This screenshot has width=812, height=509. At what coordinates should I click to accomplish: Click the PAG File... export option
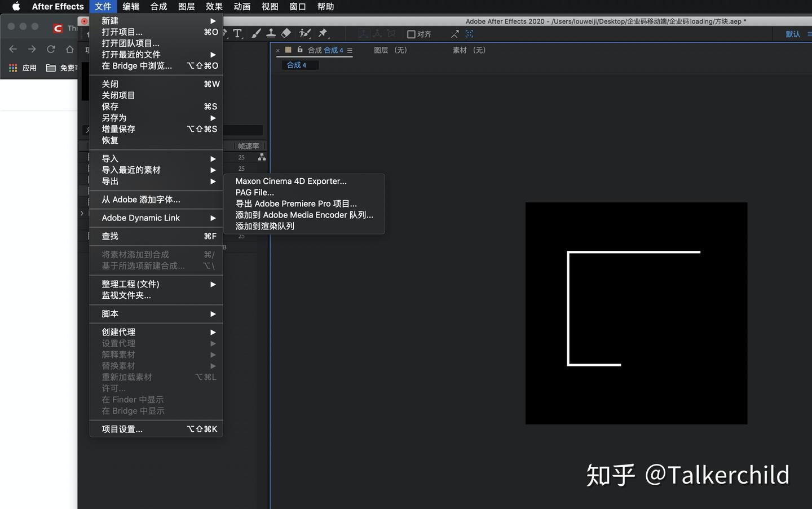254,192
